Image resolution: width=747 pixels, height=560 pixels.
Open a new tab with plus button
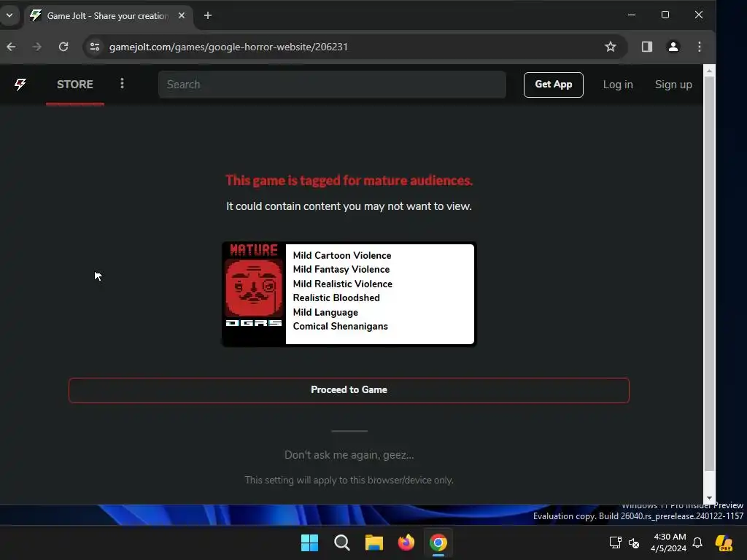pyautogui.click(x=208, y=16)
